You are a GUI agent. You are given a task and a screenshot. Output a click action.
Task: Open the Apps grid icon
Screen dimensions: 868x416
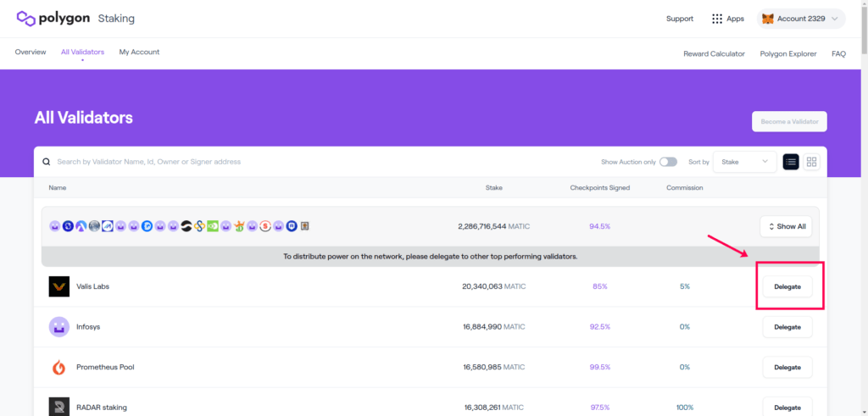(717, 19)
